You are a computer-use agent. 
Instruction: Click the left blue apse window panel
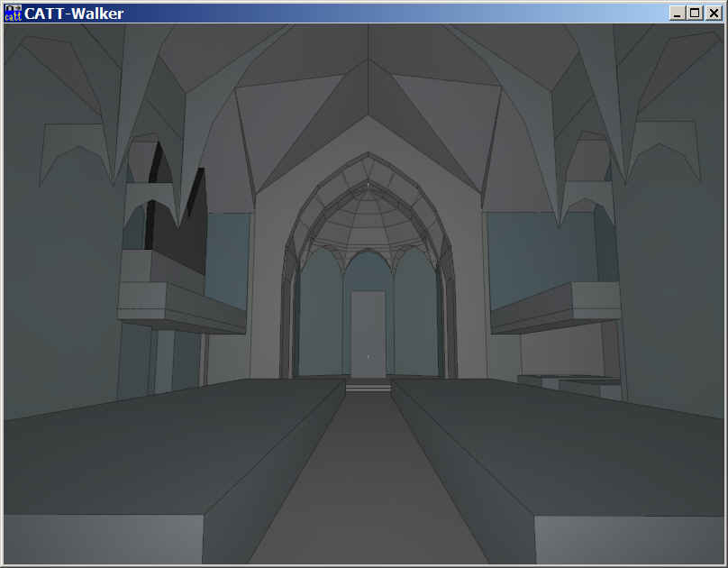point(320,316)
